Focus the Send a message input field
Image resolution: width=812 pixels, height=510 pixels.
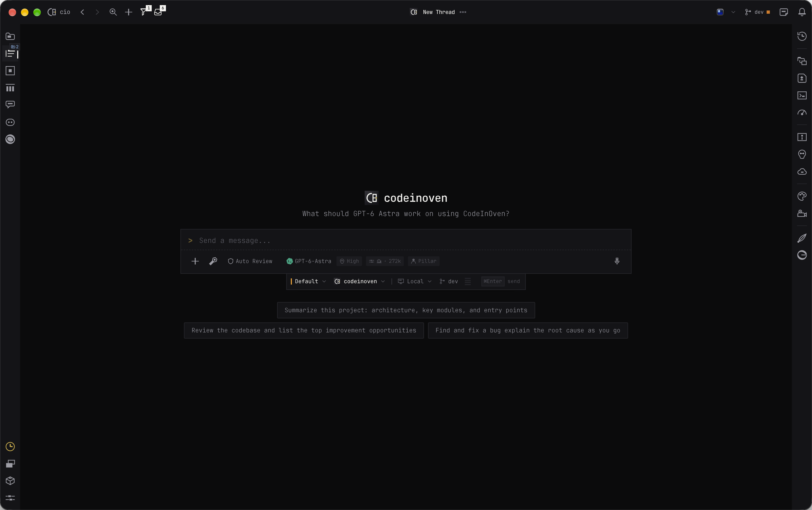tap(406, 240)
